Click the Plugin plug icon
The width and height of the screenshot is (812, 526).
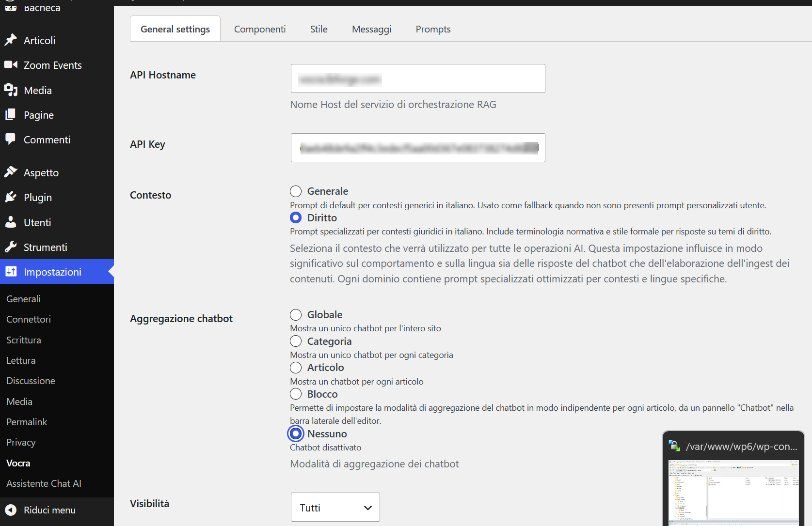click(11, 197)
